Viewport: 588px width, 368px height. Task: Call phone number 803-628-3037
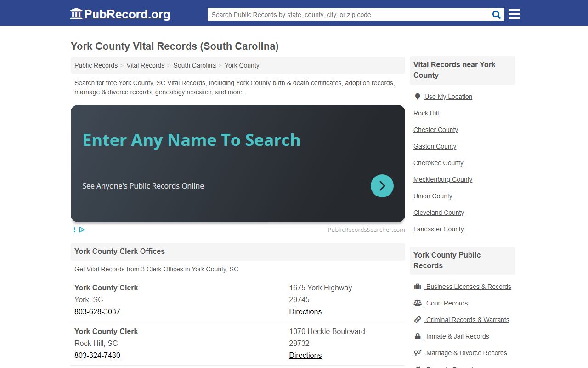click(x=97, y=311)
